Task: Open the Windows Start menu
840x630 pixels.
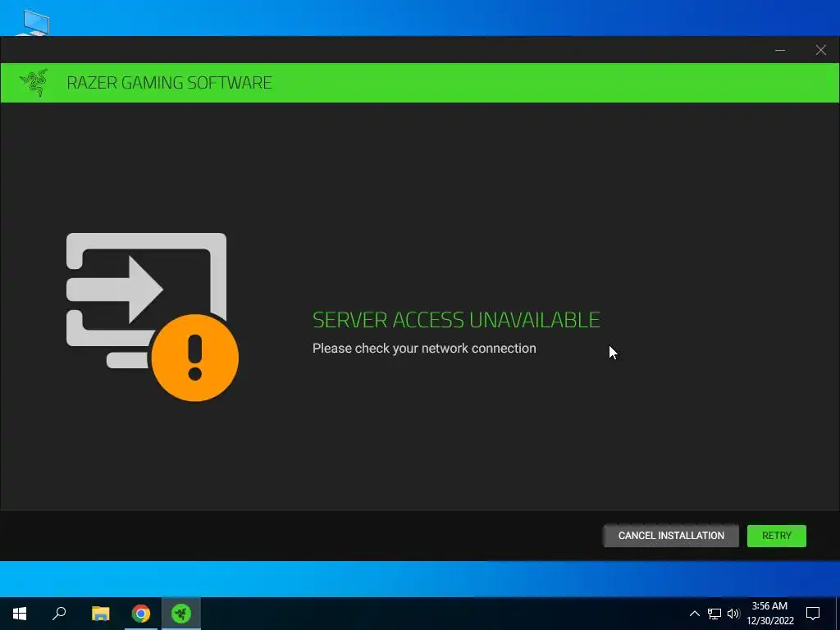Action: pos(20,614)
